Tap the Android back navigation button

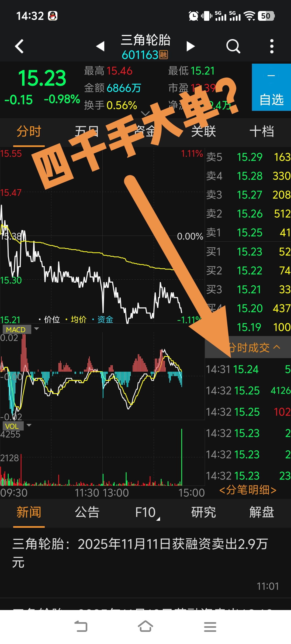click(x=81, y=626)
